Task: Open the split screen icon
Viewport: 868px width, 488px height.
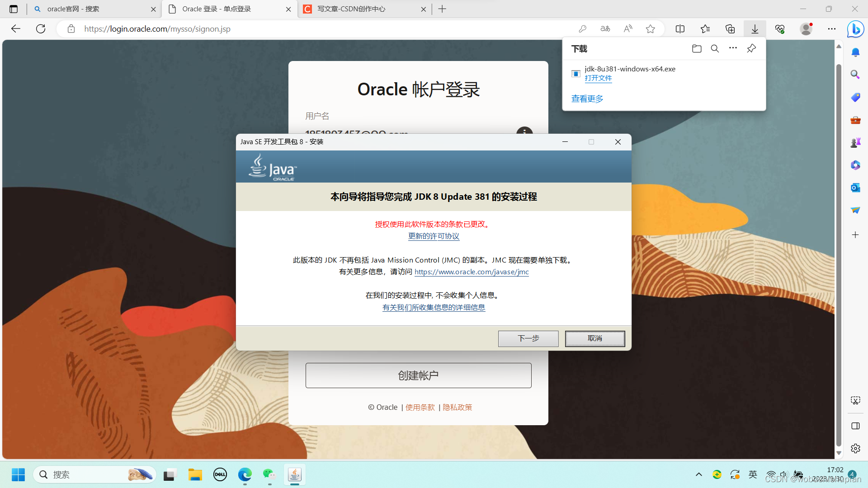Action: (x=680, y=28)
